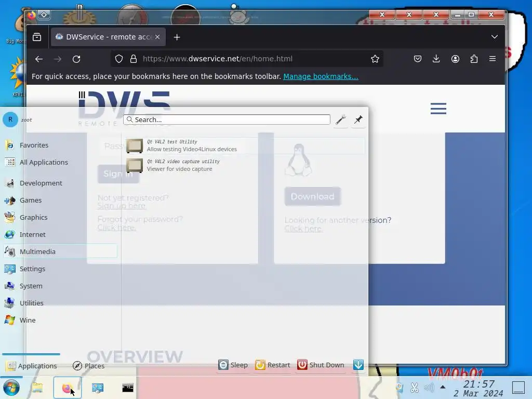The width and height of the screenshot is (532, 399).
Task: Open the DWService site hamburger menu
Action: 438,109
